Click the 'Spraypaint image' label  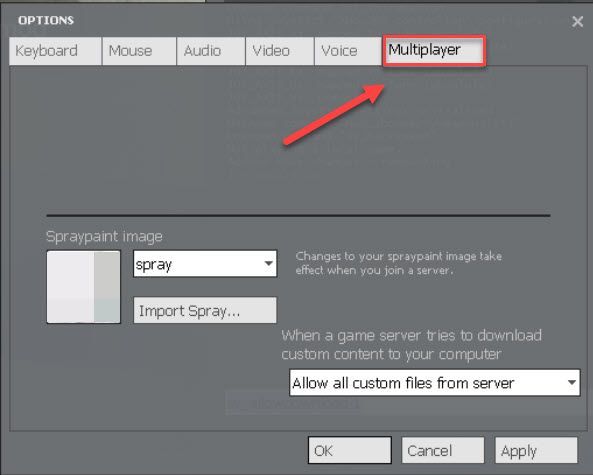(x=104, y=237)
